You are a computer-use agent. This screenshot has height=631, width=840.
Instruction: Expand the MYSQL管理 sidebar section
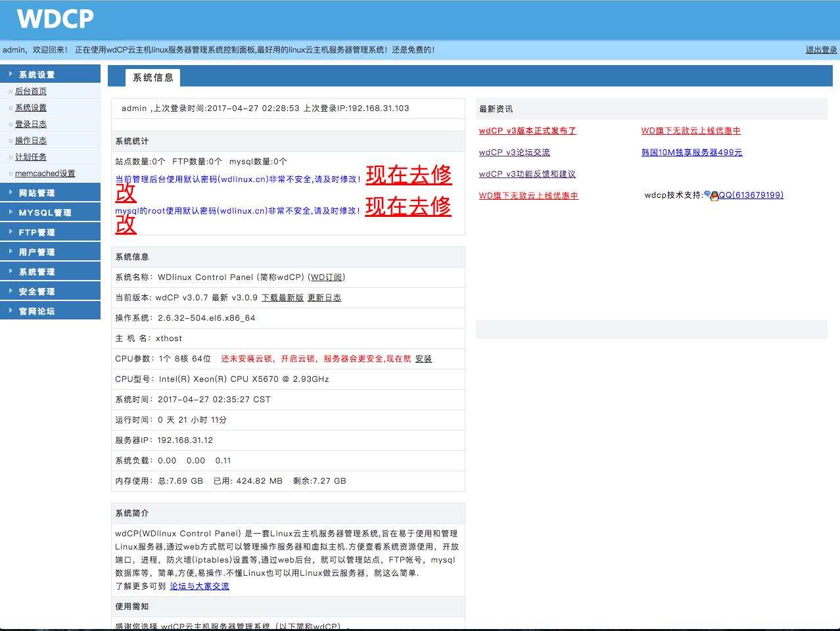(50, 212)
